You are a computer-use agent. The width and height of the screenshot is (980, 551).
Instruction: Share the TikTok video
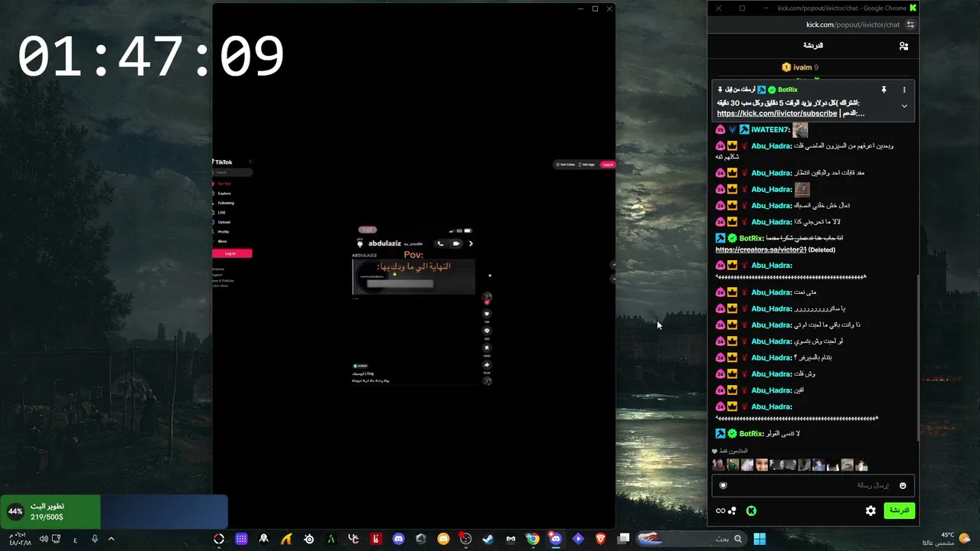(x=486, y=365)
